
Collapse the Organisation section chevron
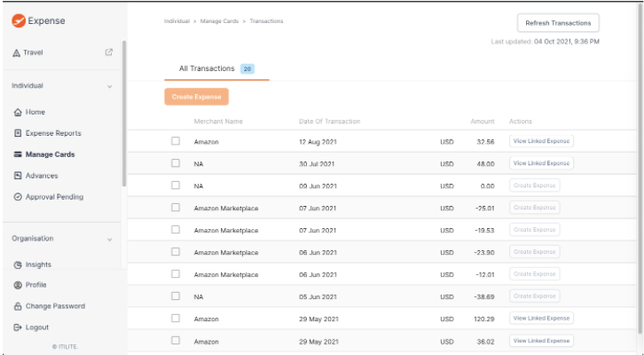[109, 240]
